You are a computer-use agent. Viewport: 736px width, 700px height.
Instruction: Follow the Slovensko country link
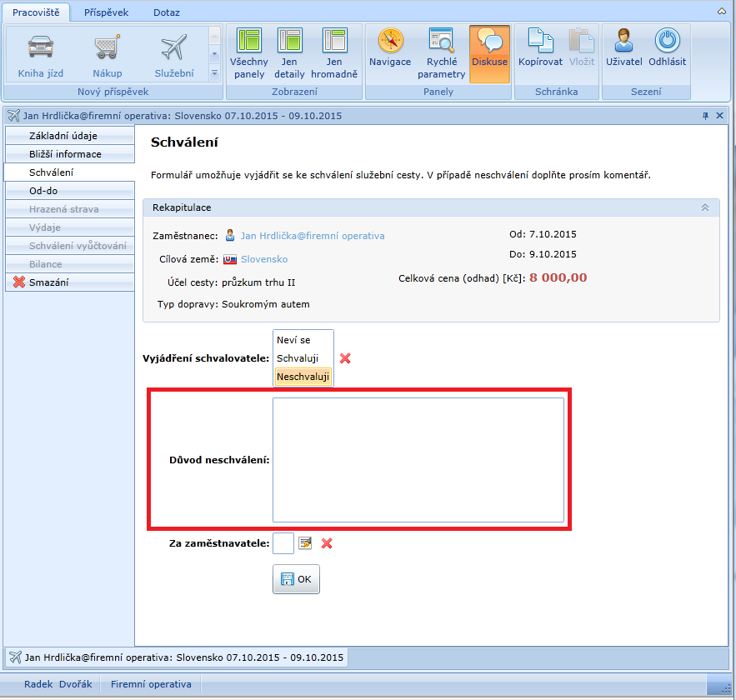tap(264, 259)
